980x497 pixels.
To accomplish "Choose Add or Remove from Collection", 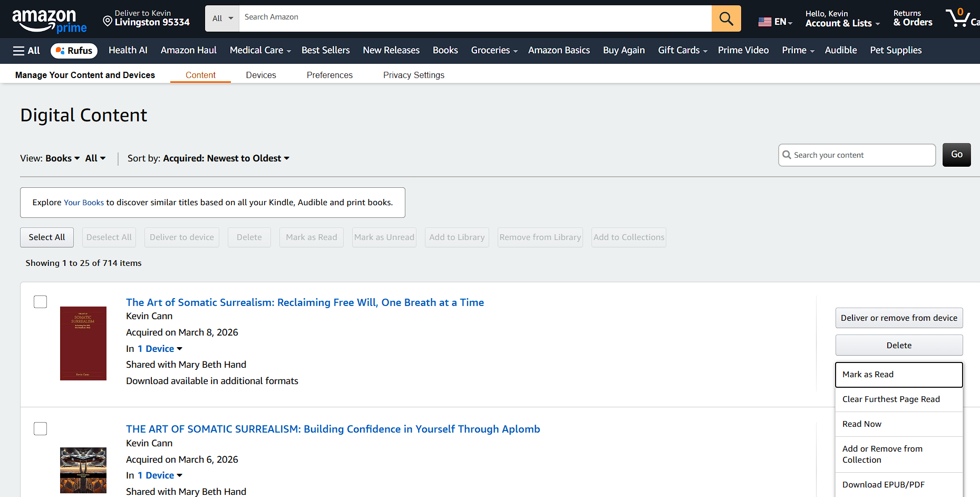I will click(899, 454).
